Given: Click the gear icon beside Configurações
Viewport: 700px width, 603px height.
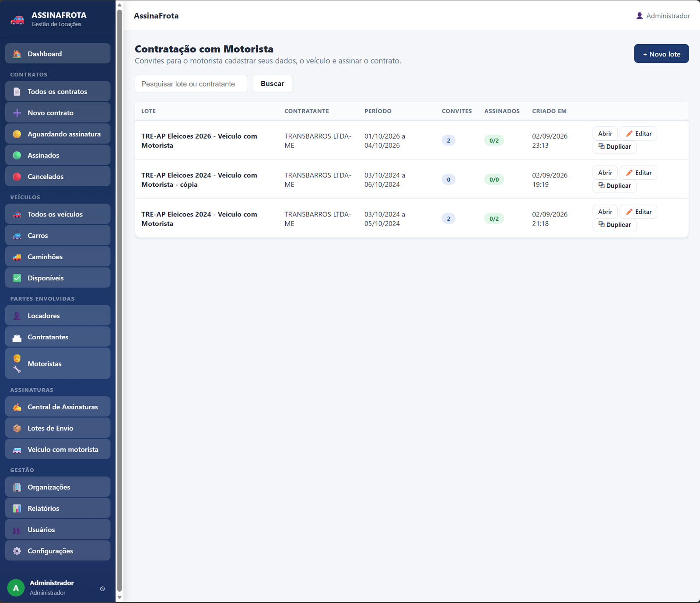Looking at the screenshot, I should coord(17,551).
